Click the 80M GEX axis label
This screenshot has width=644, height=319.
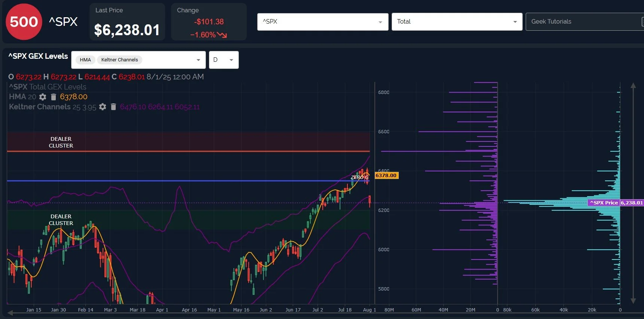(389, 310)
